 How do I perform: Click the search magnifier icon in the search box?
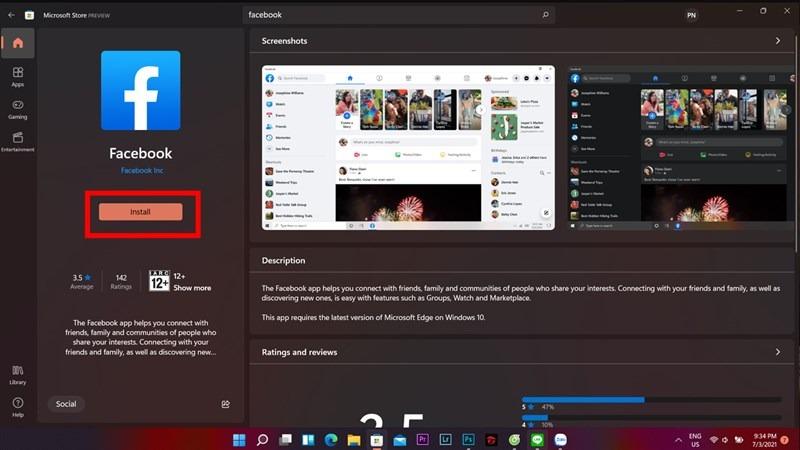[x=545, y=15]
